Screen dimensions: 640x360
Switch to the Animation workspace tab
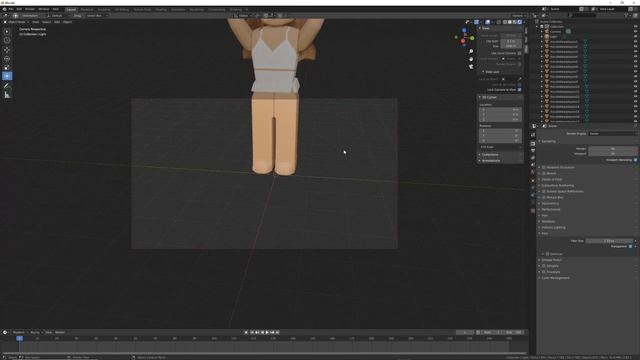click(x=178, y=9)
